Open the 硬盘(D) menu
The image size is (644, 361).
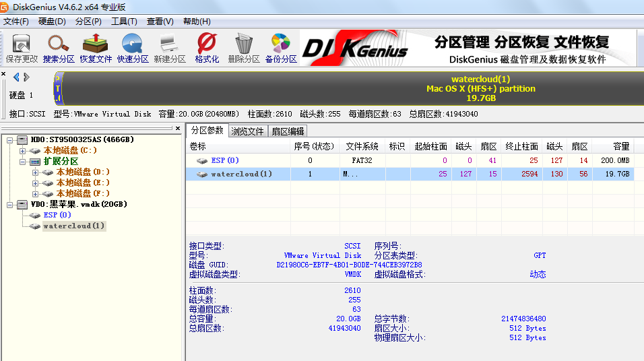52,22
